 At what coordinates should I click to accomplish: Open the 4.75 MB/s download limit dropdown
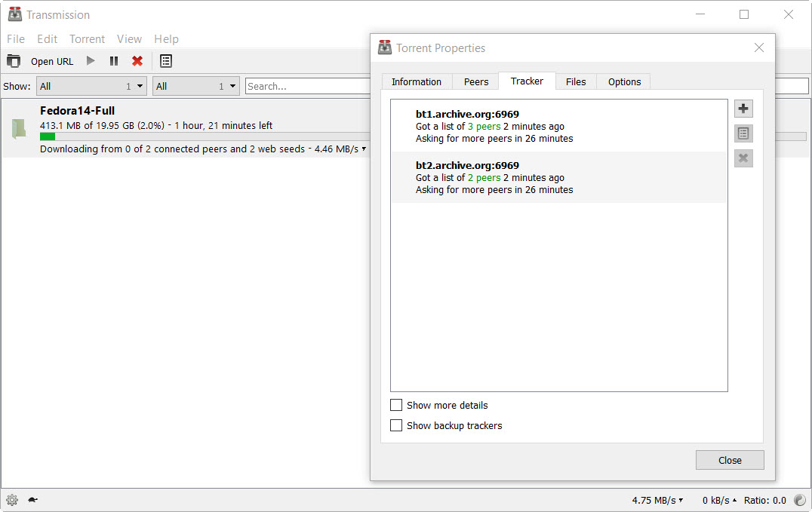[658, 501]
